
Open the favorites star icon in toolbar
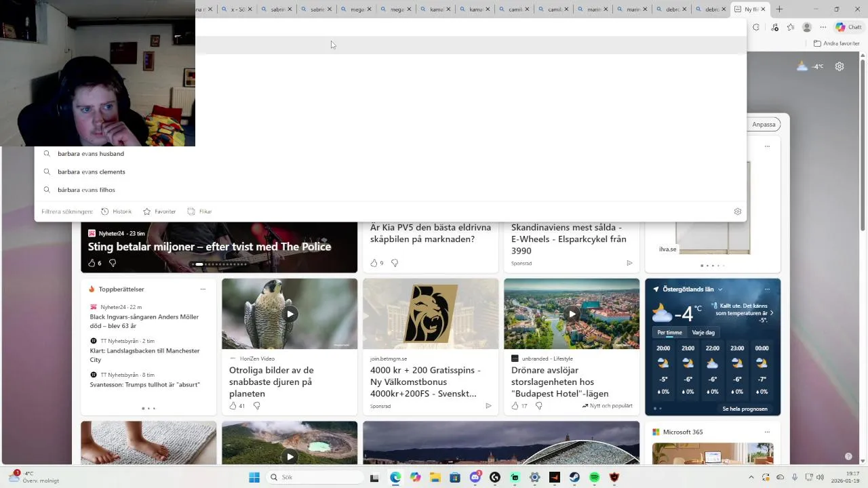[x=791, y=27]
